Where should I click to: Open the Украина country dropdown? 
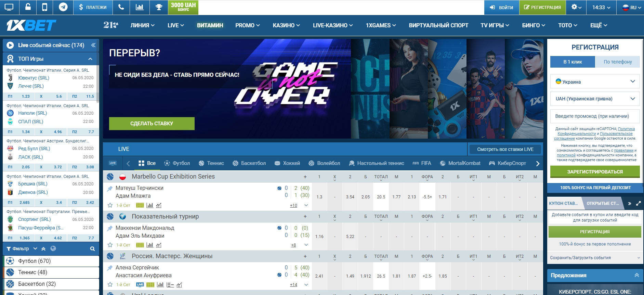point(595,82)
